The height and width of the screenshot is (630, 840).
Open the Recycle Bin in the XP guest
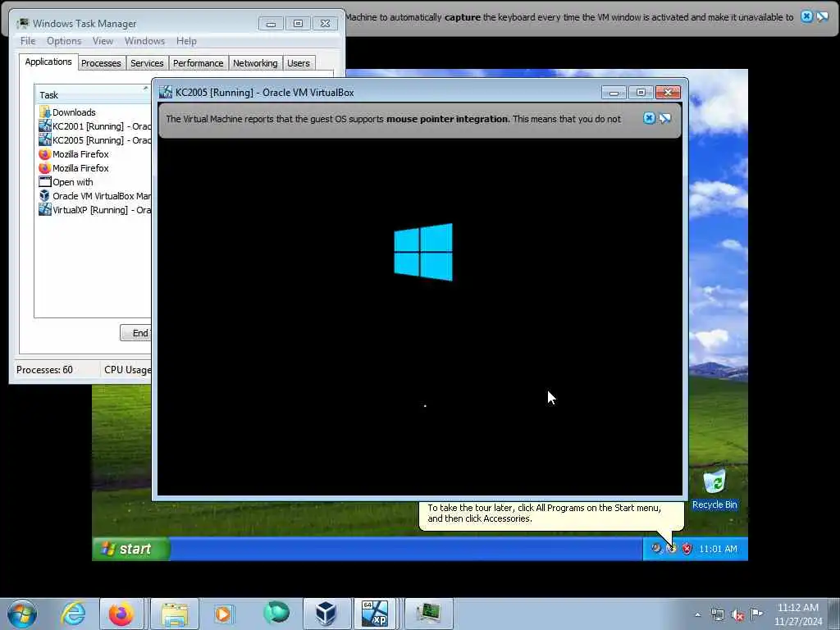tap(714, 489)
